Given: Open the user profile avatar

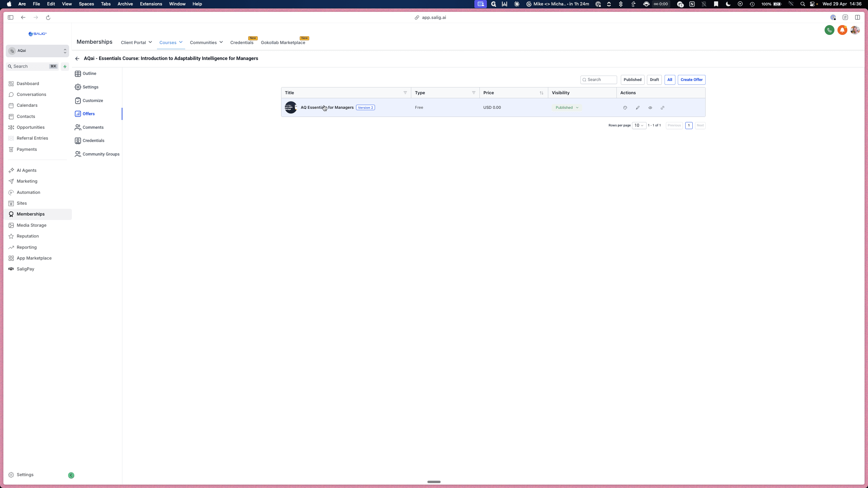Looking at the screenshot, I should [x=855, y=30].
